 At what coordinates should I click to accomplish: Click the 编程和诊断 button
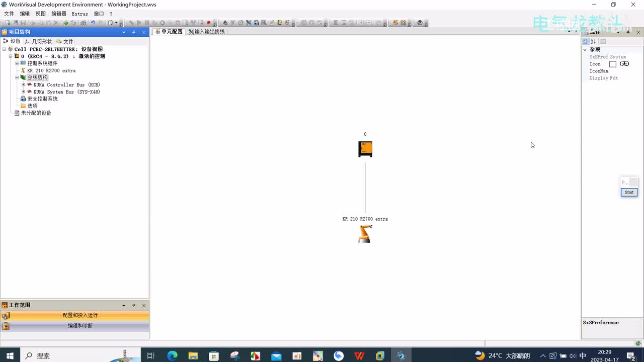(75, 326)
